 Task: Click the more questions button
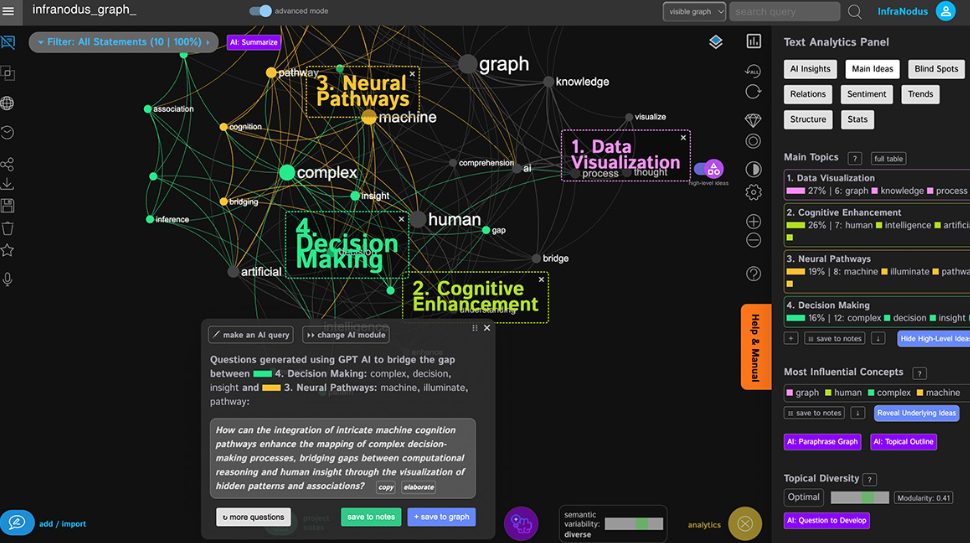coord(253,517)
